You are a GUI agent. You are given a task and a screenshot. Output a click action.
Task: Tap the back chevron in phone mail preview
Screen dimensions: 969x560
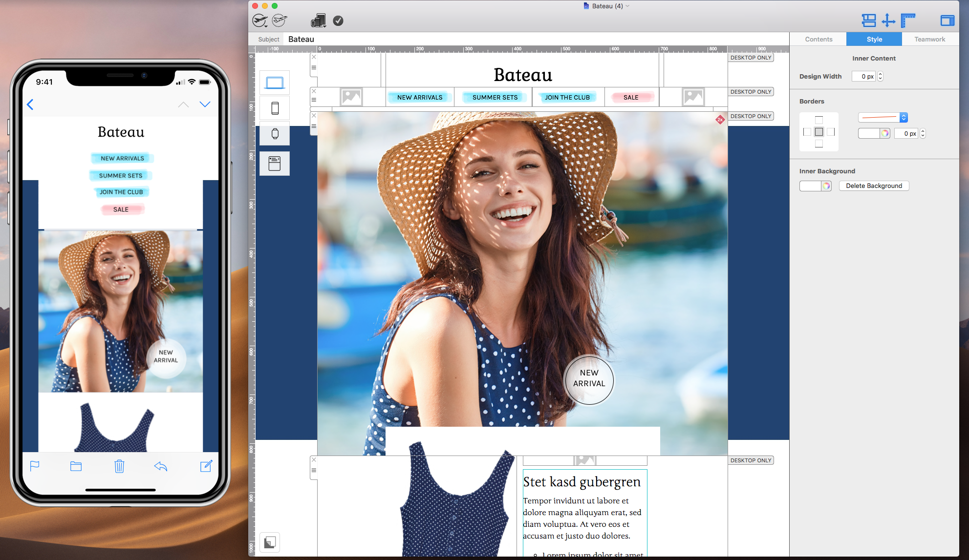click(x=30, y=104)
